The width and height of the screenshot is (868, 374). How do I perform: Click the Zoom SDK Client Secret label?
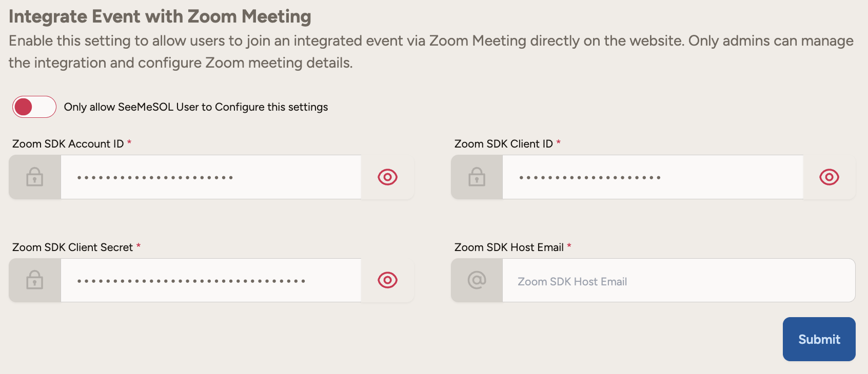(x=72, y=247)
